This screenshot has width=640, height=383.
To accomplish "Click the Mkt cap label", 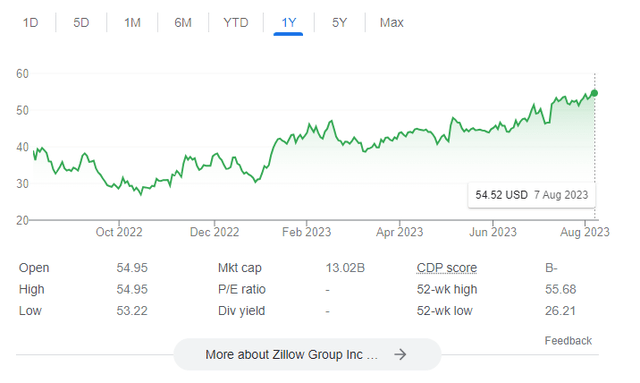I will click(x=240, y=268).
